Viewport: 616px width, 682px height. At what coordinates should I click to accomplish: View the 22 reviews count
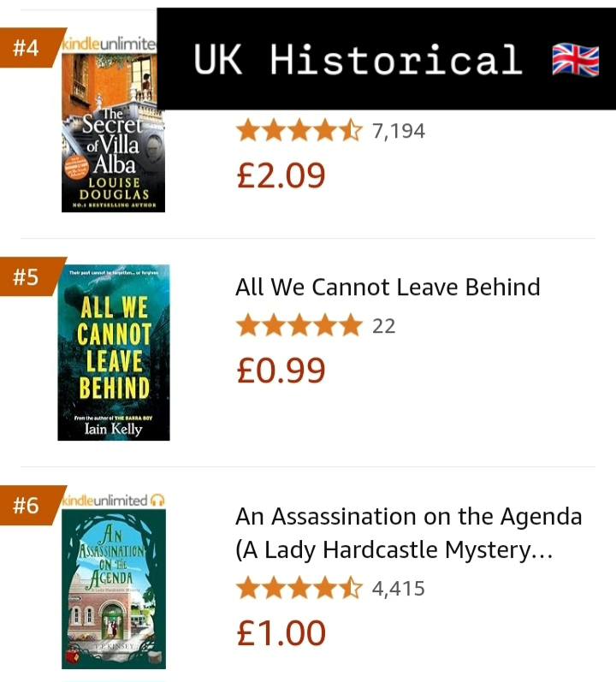pyautogui.click(x=384, y=326)
